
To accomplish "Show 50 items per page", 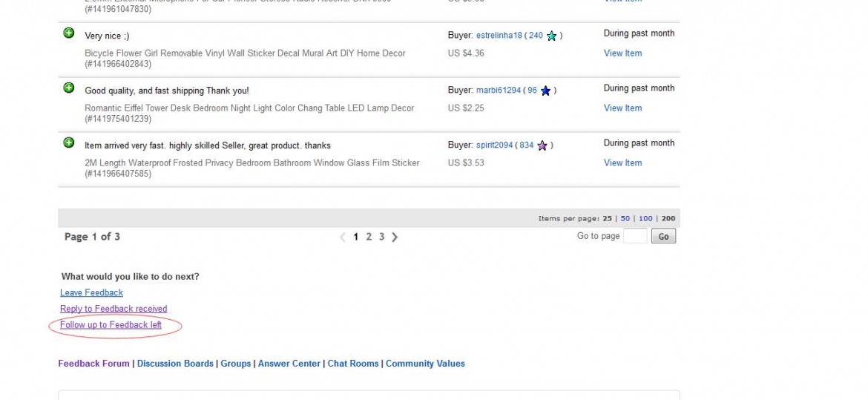I will (625, 219).
